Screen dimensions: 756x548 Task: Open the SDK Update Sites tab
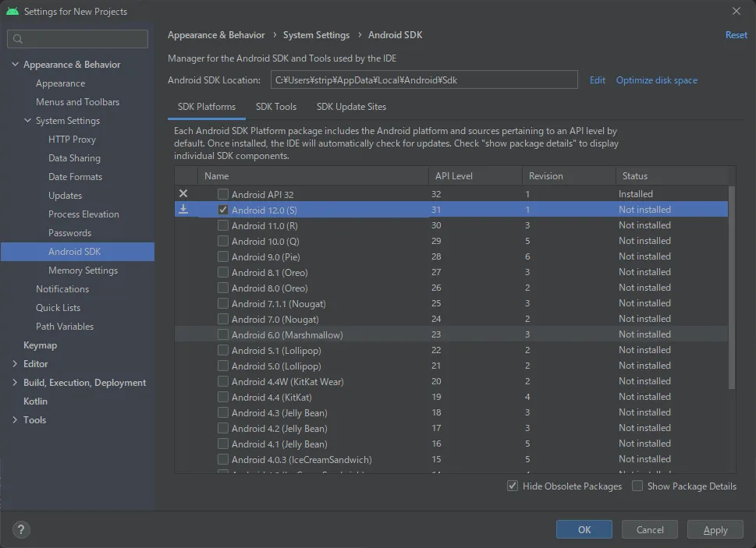[351, 107]
